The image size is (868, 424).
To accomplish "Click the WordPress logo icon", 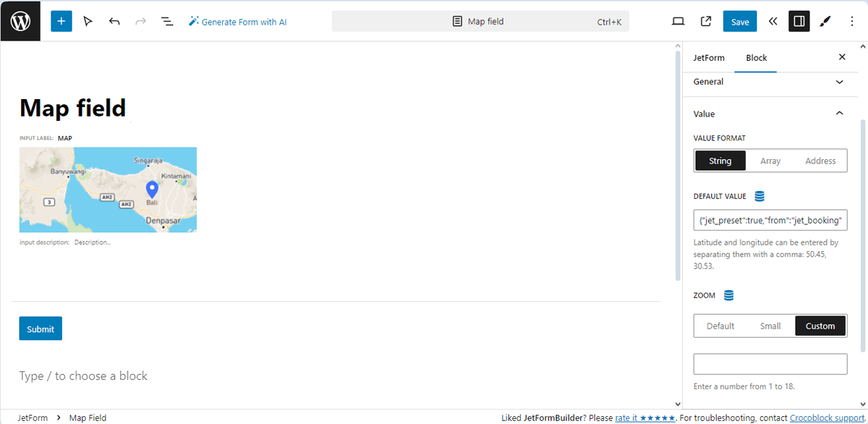I will (20, 21).
